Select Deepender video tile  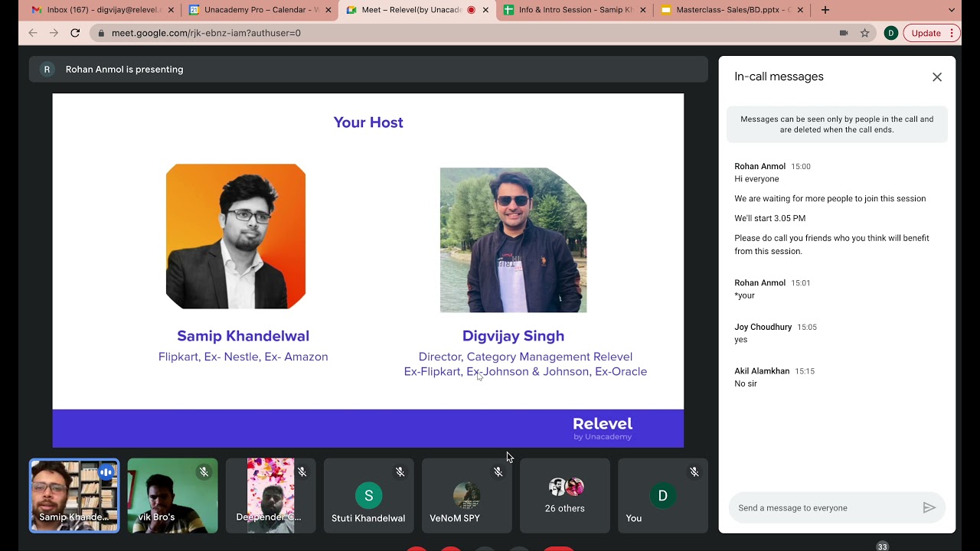click(x=270, y=495)
